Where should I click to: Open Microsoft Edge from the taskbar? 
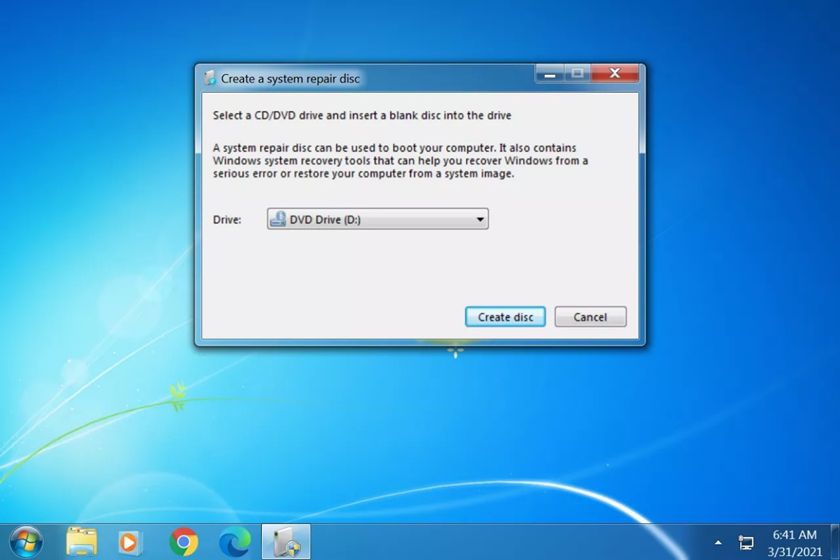click(x=235, y=542)
